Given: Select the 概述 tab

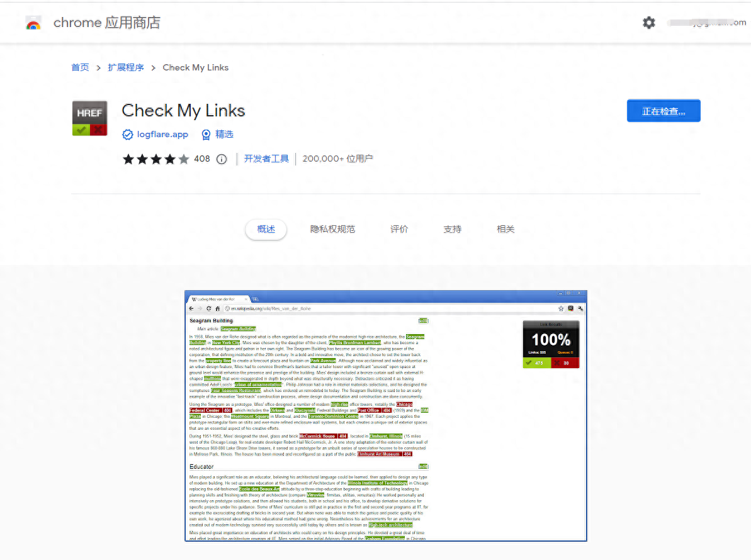Looking at the screenshot, I should coord(266,229).
